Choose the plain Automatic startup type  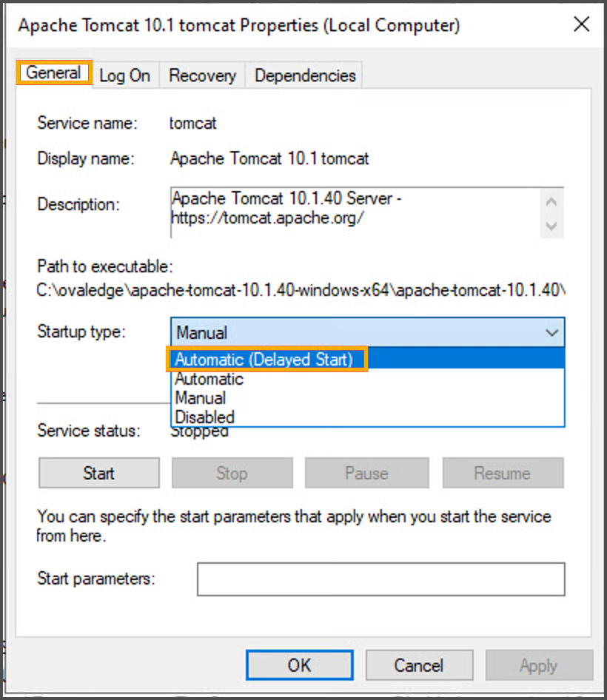tap(209, 379)
